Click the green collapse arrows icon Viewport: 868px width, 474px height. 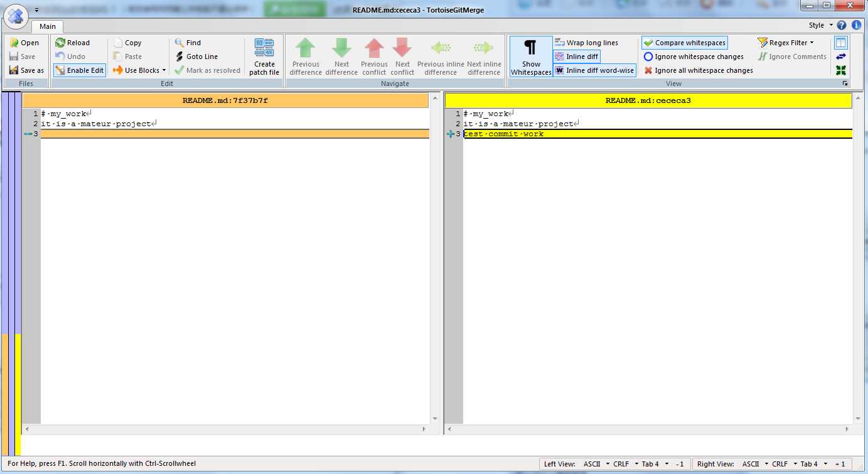coord(841,70)
